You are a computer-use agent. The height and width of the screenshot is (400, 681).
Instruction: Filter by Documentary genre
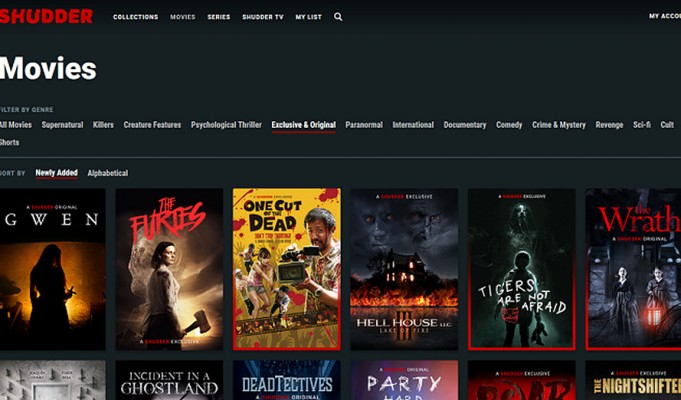(465, 125)
